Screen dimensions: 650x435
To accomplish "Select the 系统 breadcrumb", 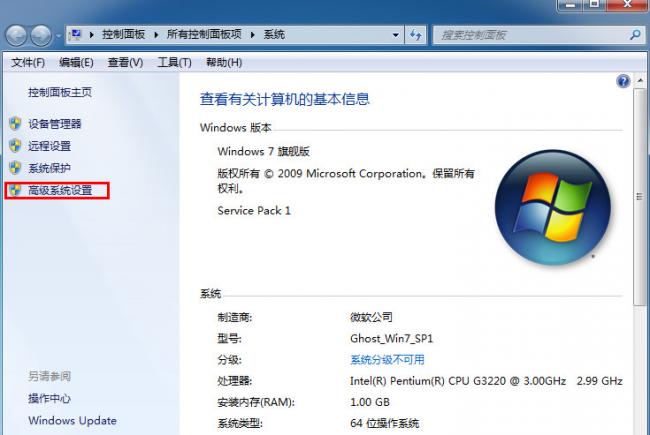I will 274,34.
